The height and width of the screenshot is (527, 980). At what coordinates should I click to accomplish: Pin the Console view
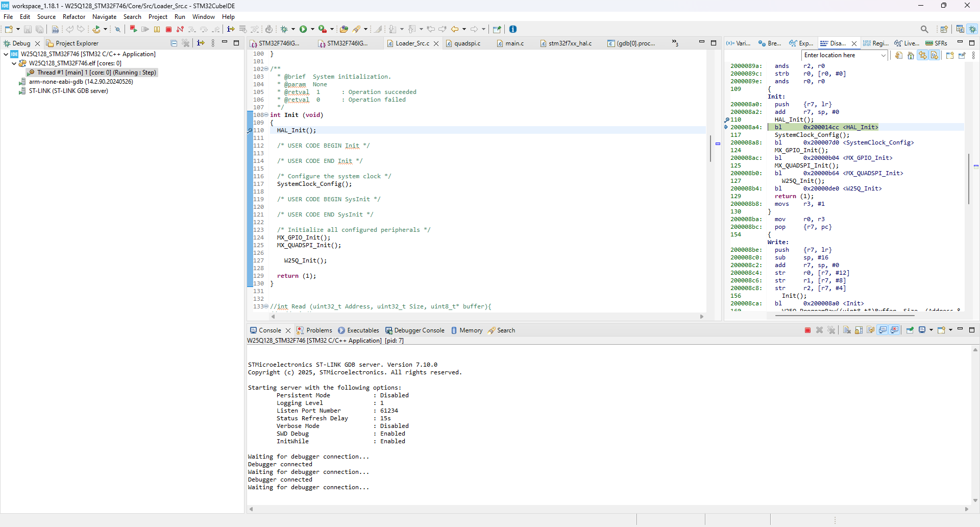(910, 330)
